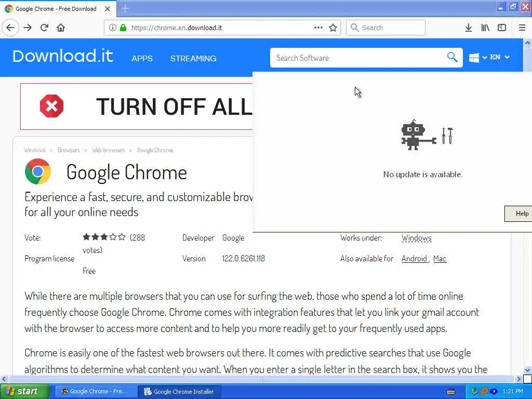Open the Firefox hamburger menu
Screen dimensions: 532x399
(x=522, y=28)
